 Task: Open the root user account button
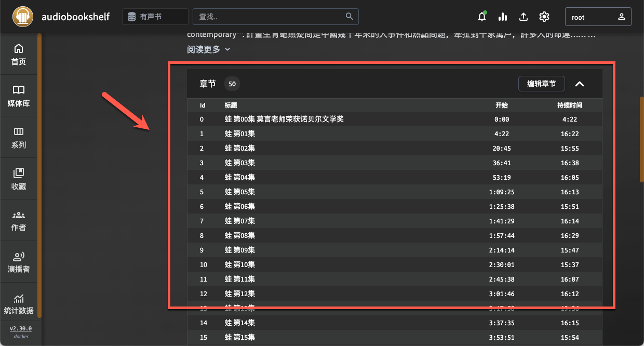click(598, 17)
